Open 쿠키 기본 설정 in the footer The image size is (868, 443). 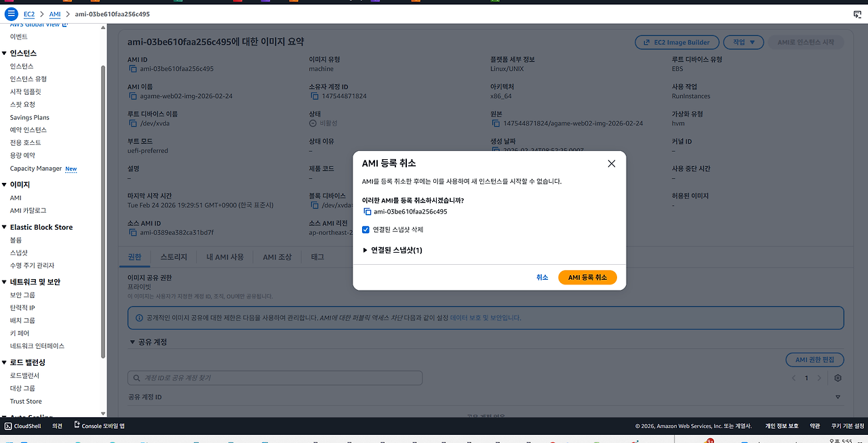click(x=848, y=426)
